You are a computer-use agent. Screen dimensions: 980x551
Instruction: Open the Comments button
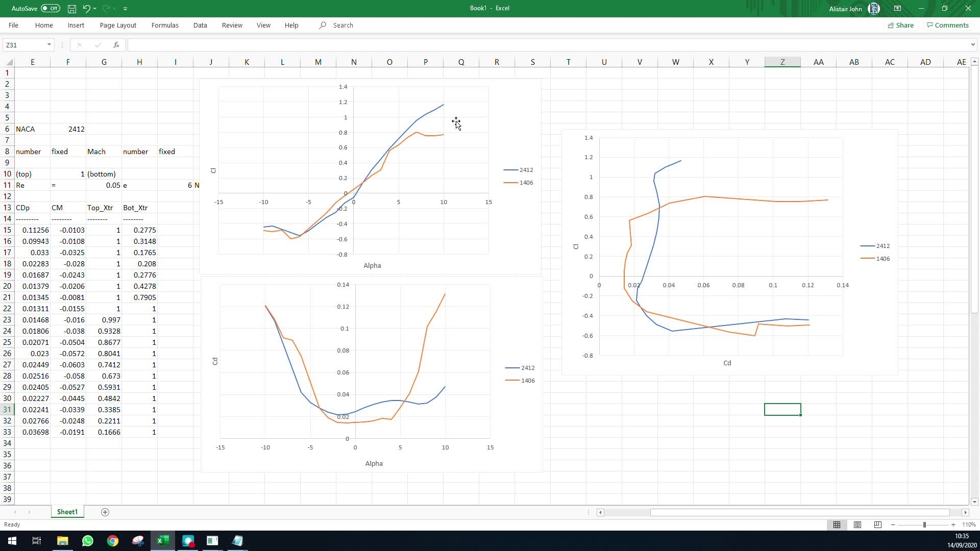948,25
